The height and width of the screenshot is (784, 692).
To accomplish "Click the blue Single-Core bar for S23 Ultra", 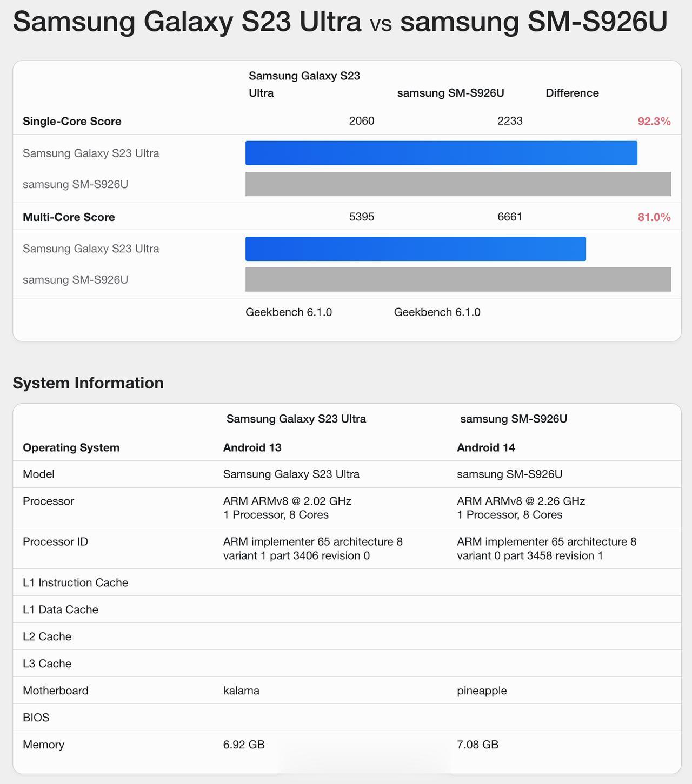I will [x=441, y=153].
